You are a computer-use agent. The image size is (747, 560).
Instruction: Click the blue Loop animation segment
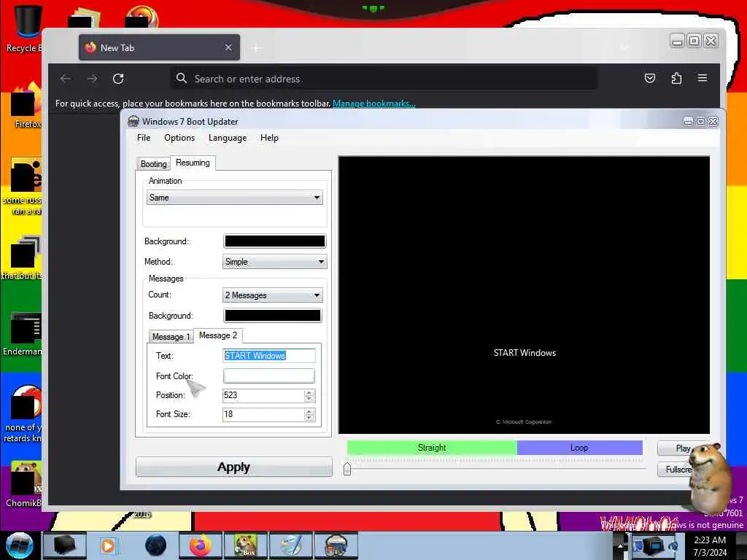click(x=579, y=448)
